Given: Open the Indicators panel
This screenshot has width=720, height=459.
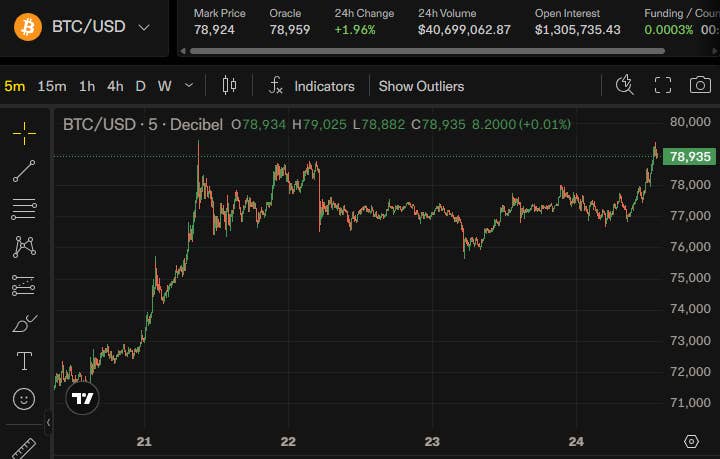Looking at the screenshot, I should click(x=312, y=86).
